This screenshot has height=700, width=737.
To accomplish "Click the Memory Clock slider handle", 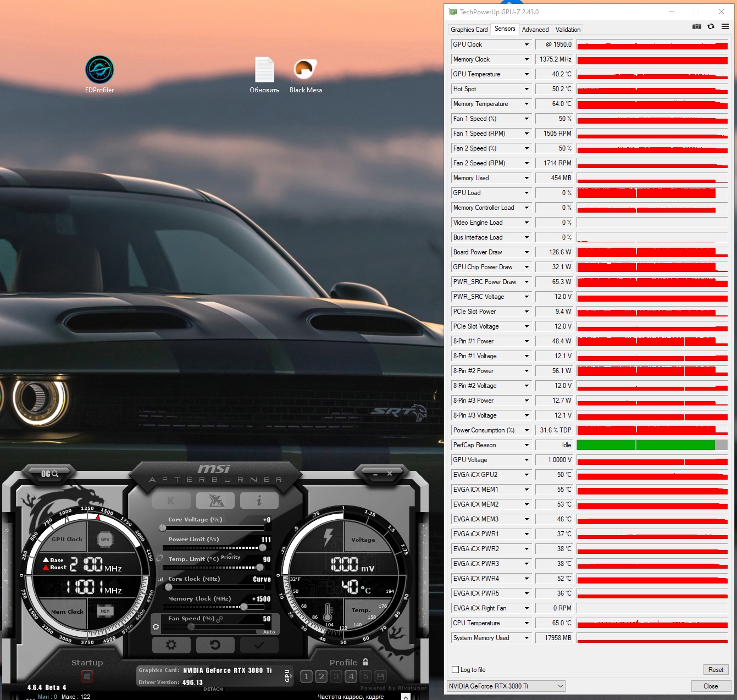I will [244, 607].
